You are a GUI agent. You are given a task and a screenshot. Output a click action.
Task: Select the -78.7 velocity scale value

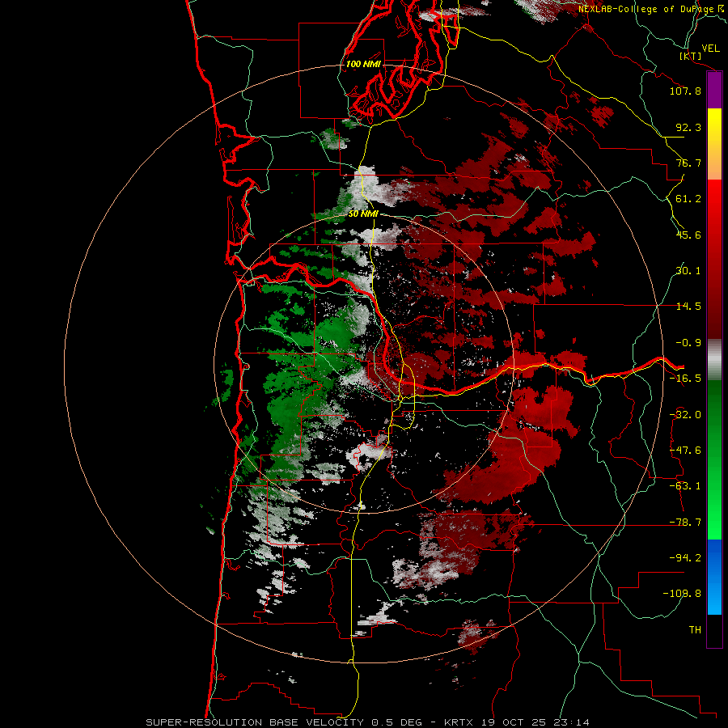685,523
